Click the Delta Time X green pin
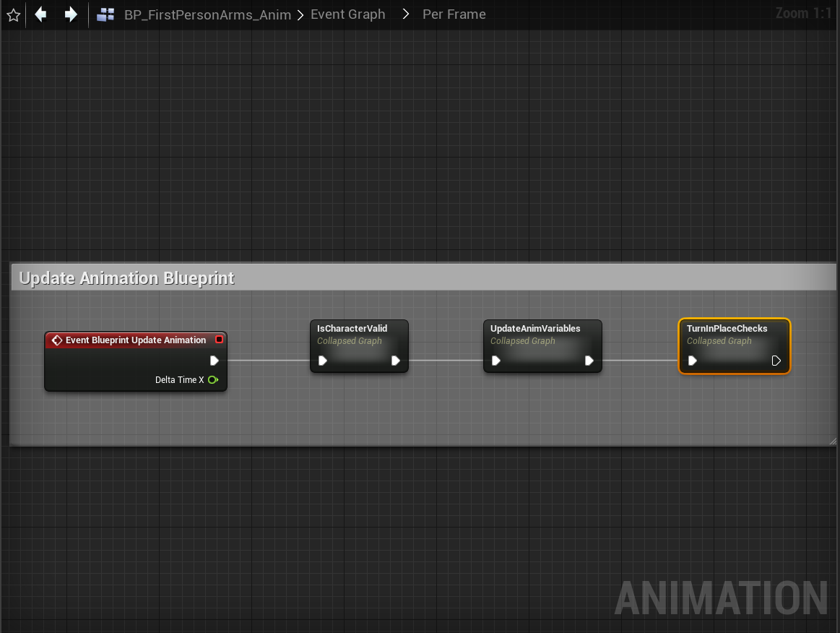The height and width of the screenshot is (633, 840). click(213, 380)
